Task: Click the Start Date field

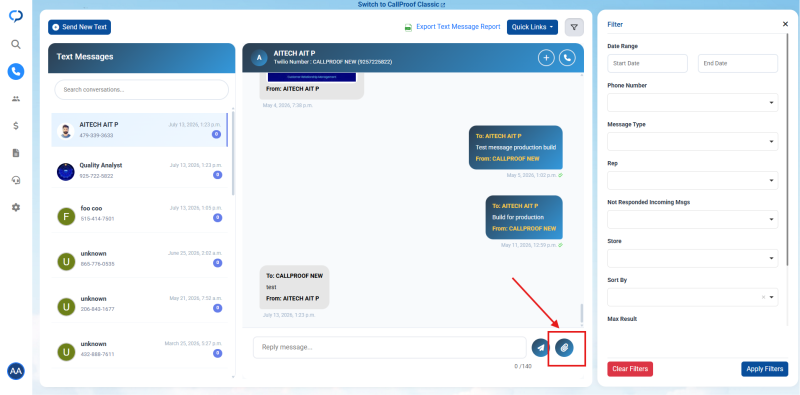Action: pyautogui.click(x=647, y=64)
